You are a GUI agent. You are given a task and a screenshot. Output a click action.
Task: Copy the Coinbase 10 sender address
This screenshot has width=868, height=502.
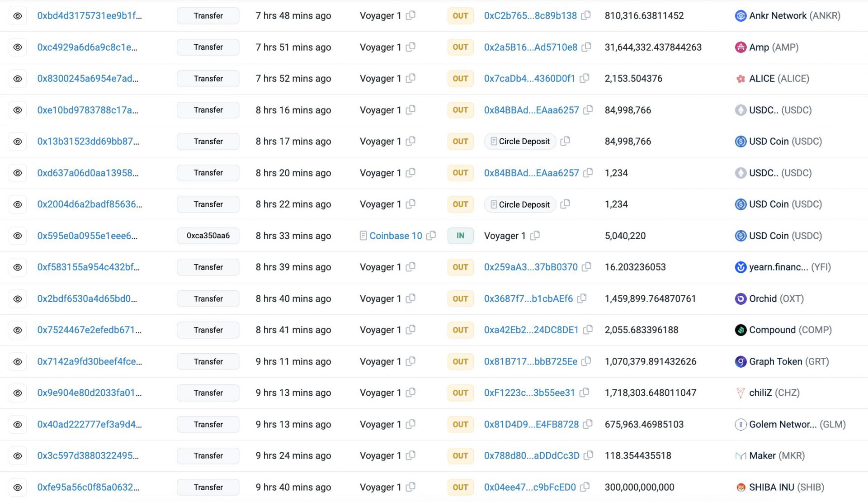click(x=431, y=236)
